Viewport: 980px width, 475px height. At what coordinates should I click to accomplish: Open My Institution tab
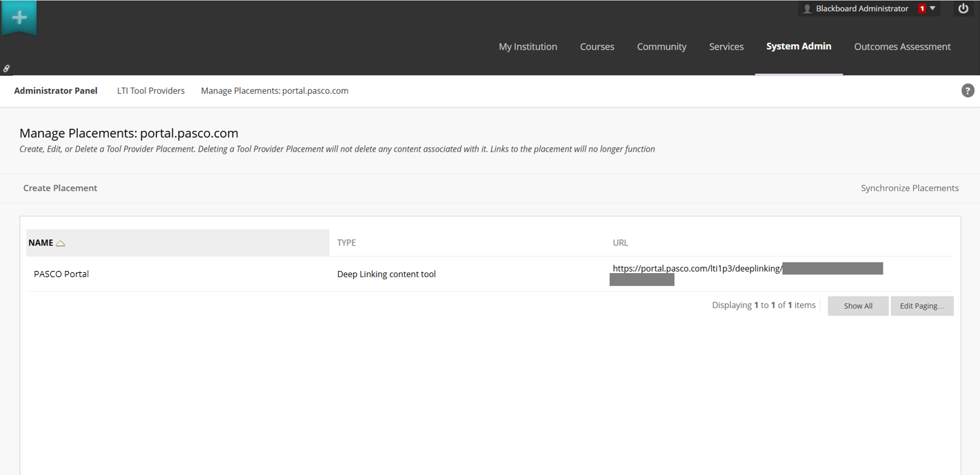[528, 47]
